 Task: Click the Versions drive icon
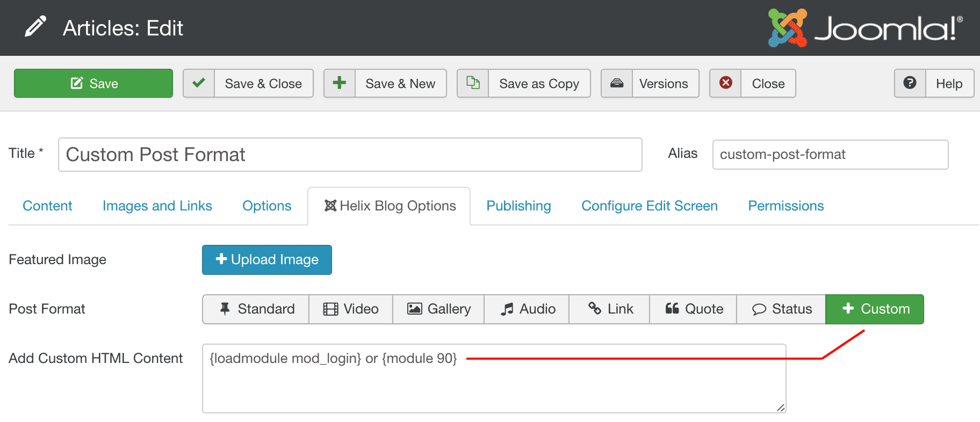pos(617,83)
